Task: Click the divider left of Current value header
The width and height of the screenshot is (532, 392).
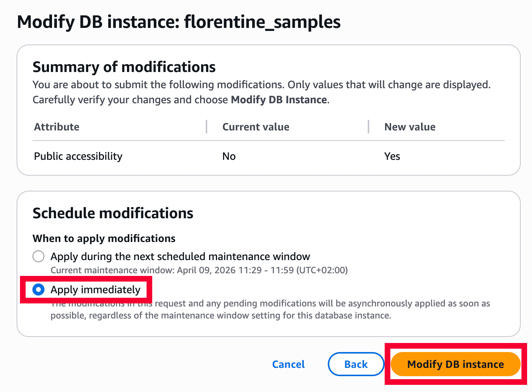Action: click(x=206, y=127)
